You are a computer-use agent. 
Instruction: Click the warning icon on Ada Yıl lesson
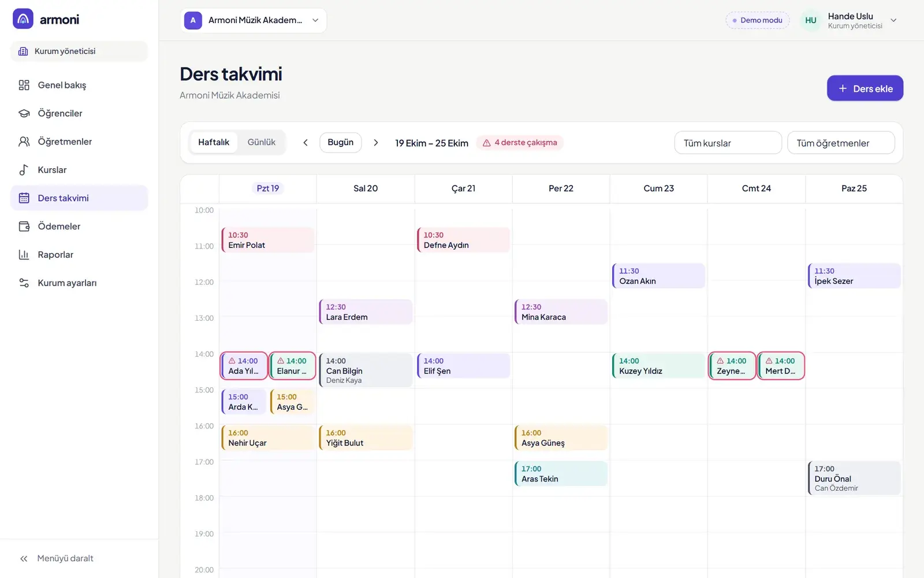click(232, 361)
